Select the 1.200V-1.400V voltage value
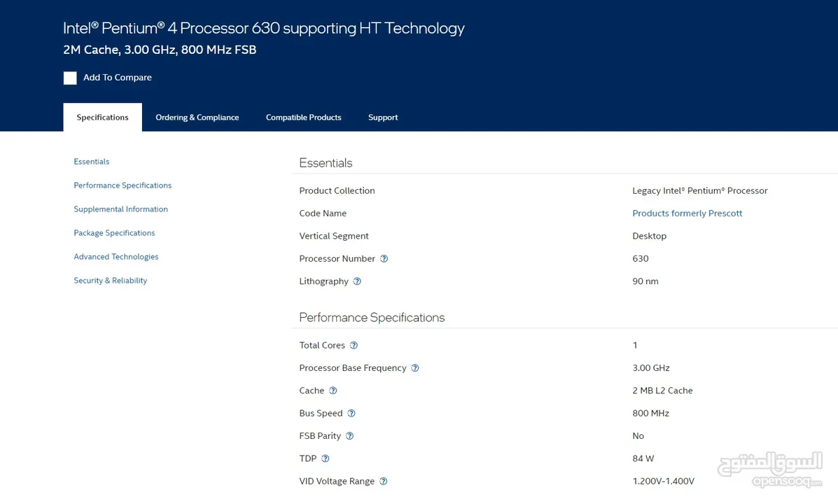This screenshot has width=838, height=504. click(x=663, y=481)
